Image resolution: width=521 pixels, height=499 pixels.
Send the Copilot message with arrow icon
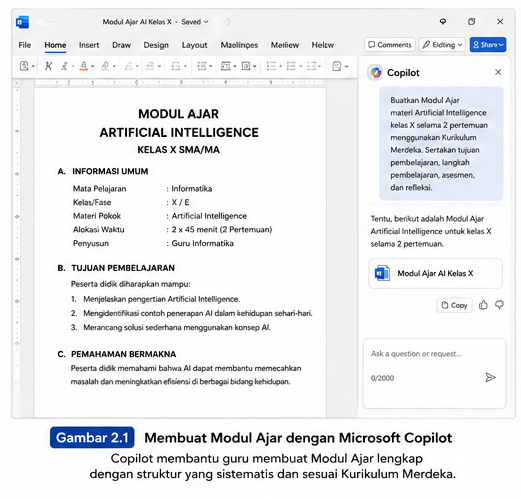click(490, 377)
